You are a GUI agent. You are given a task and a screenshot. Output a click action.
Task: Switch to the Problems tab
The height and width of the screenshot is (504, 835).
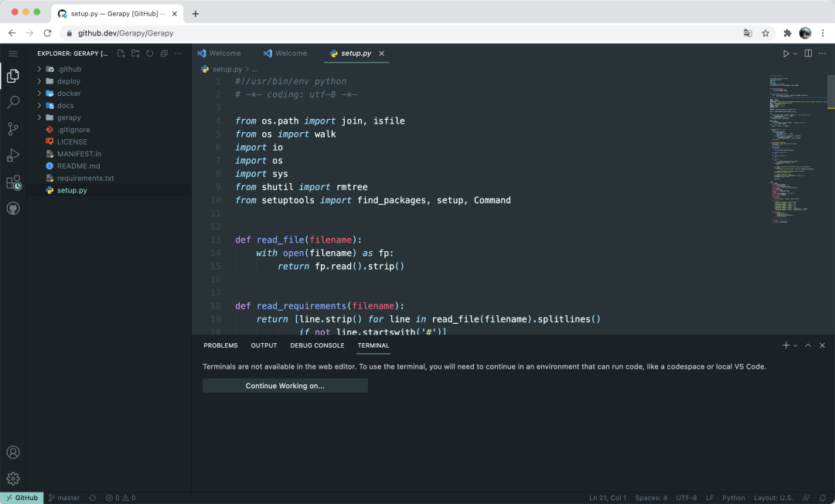[220, 346]
